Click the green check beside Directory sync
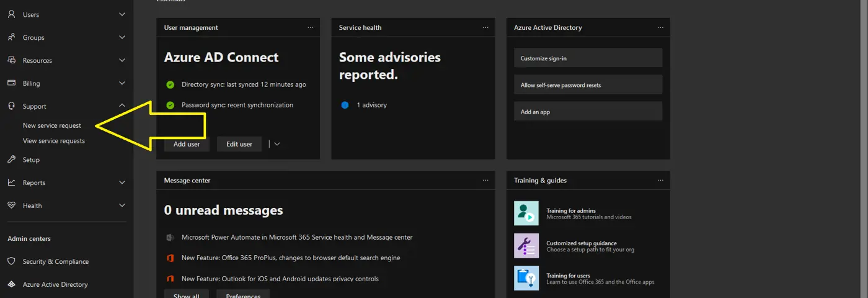Viewport: 868px width, 298px height. point(170,84)
